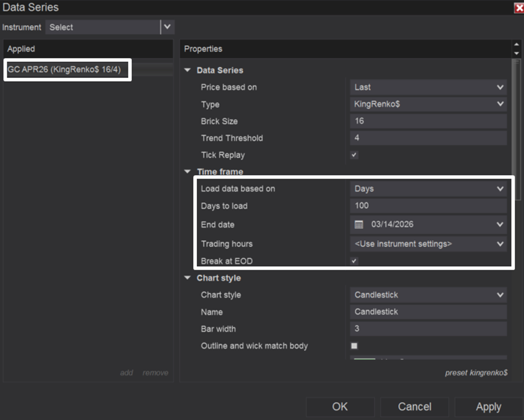
Task: Click the partially visible color swatch below
Action: [365, 359]
